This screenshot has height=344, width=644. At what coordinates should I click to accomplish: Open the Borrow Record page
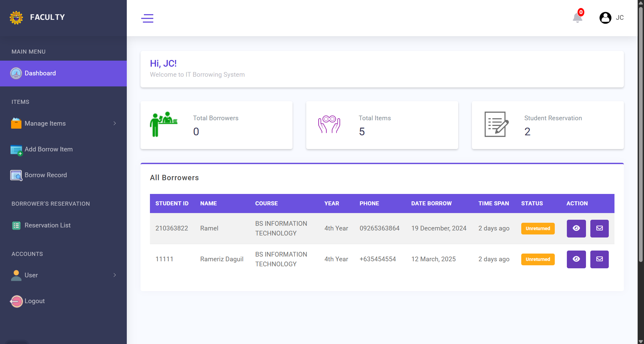(x=46, y=175)
